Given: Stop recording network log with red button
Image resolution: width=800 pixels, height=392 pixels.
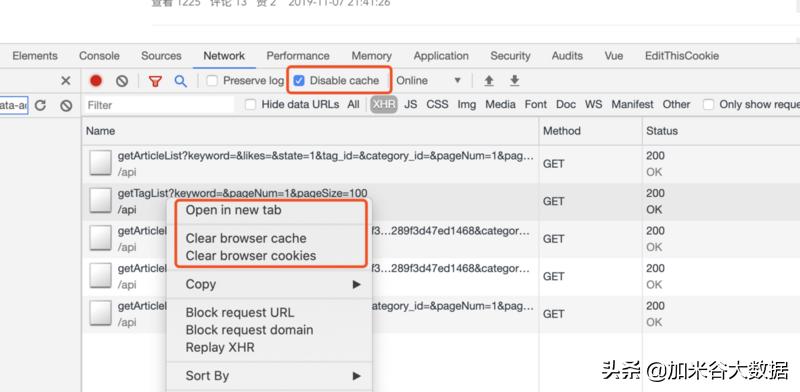Looking at the screenshot, I should (x=96, y=81).
